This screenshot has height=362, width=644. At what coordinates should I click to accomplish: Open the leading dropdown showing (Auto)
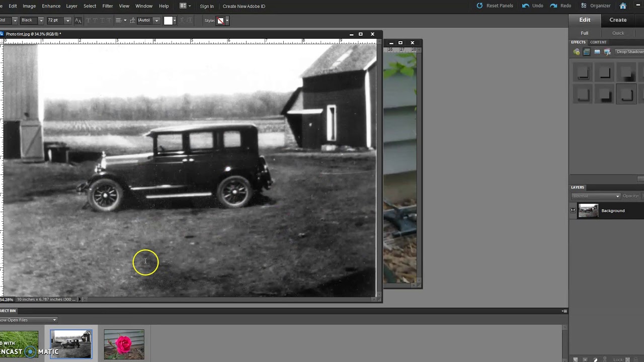[148, 20]
